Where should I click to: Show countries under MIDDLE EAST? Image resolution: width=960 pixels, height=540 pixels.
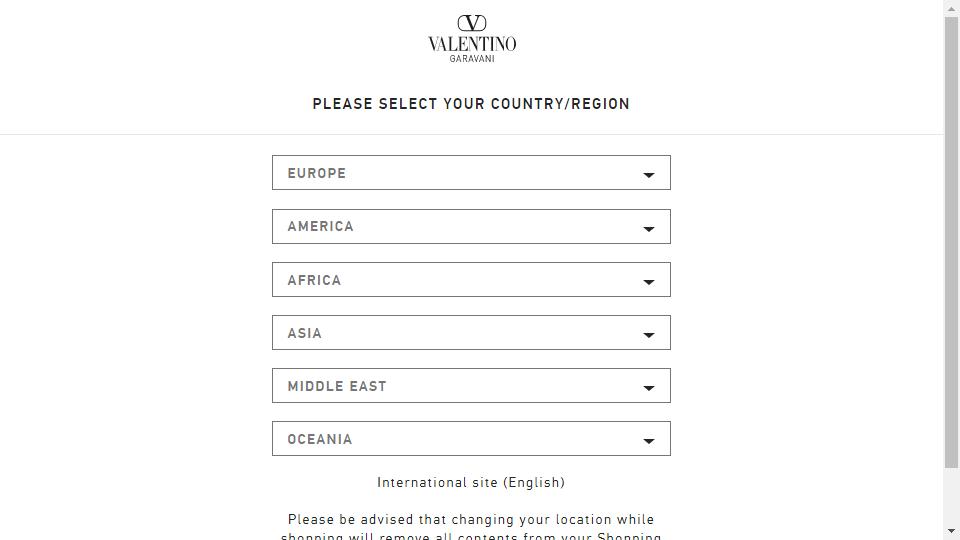(x=471, y=386)
